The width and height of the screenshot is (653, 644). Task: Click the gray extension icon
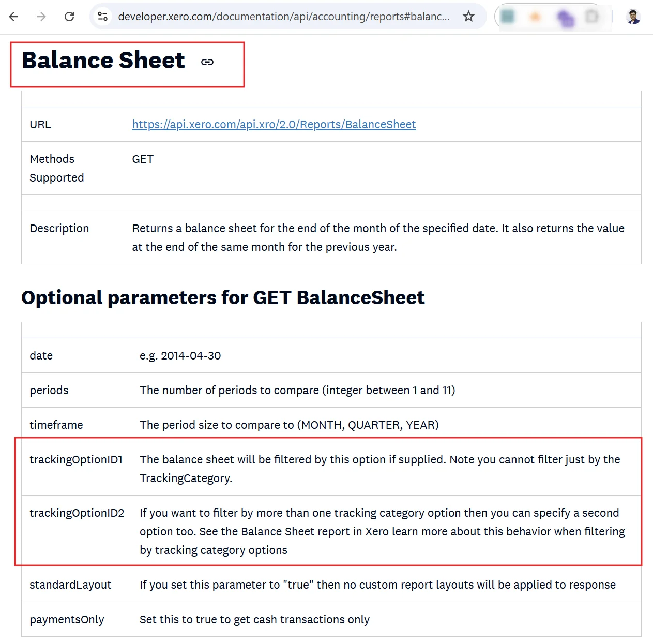pyautogui.click(x=591, y=17)
